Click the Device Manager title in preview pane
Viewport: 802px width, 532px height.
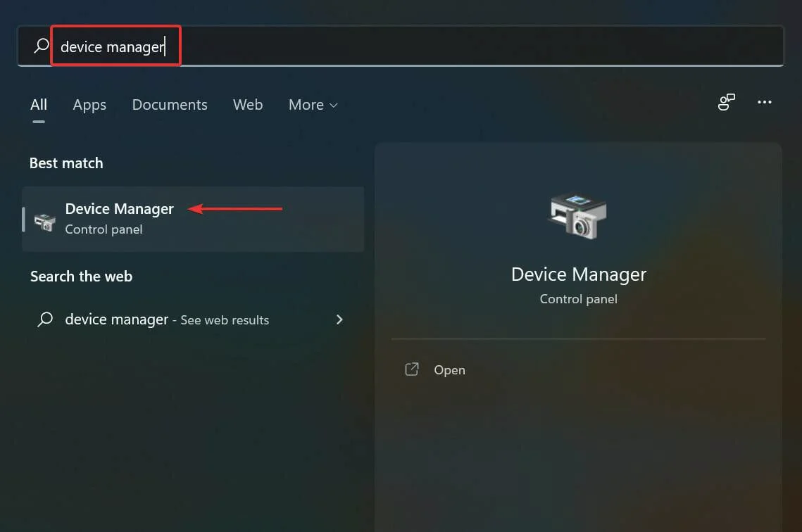[x=579, y=274]
